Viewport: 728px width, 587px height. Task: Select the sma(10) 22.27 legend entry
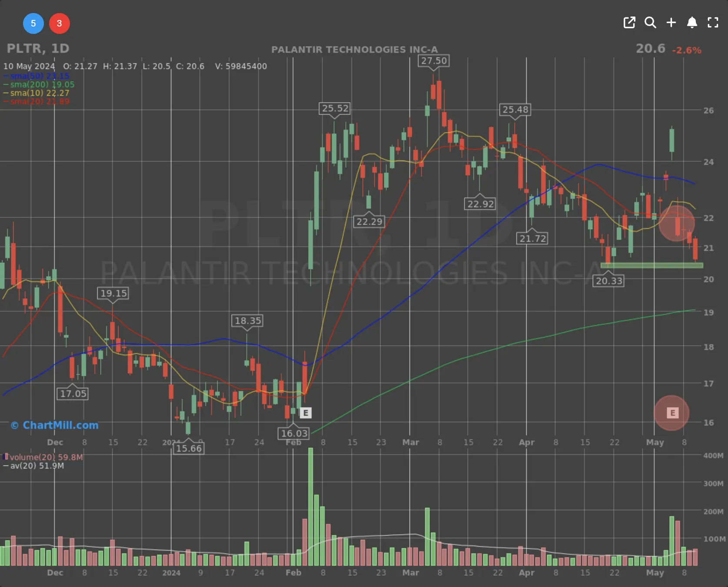36,93
